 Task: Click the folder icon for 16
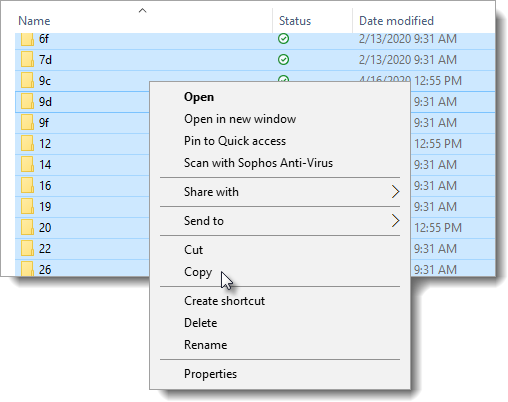[x=27, y=186]
